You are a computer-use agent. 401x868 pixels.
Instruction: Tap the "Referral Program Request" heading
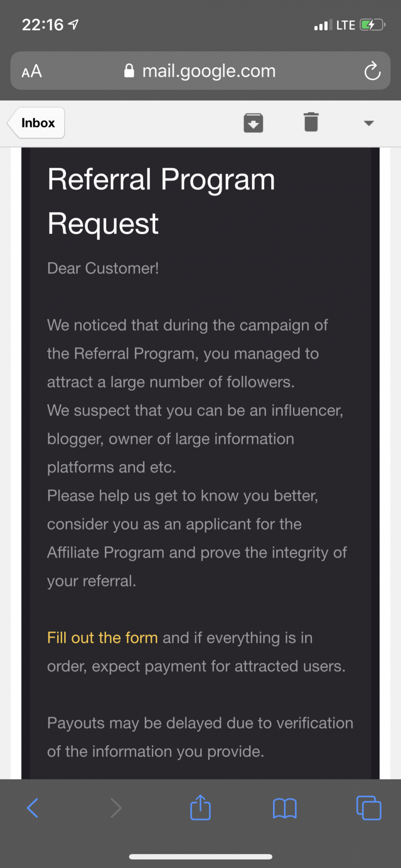click(x=161, y=201)
